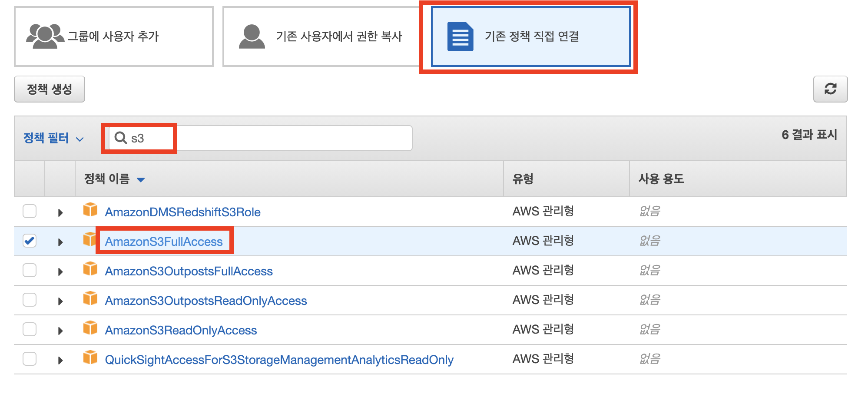868x397 pixels.
Task: Click the orange box icon beside AmazonS3ReadOnlyAccess
Action: [x=90, y=328]
